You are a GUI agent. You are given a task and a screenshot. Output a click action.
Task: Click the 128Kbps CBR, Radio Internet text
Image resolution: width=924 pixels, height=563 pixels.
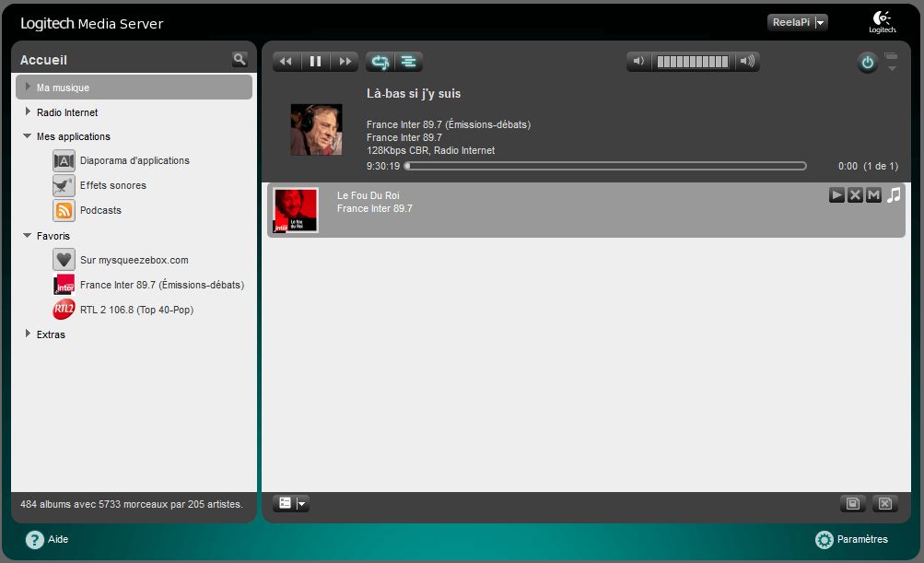tap(431, 150)
